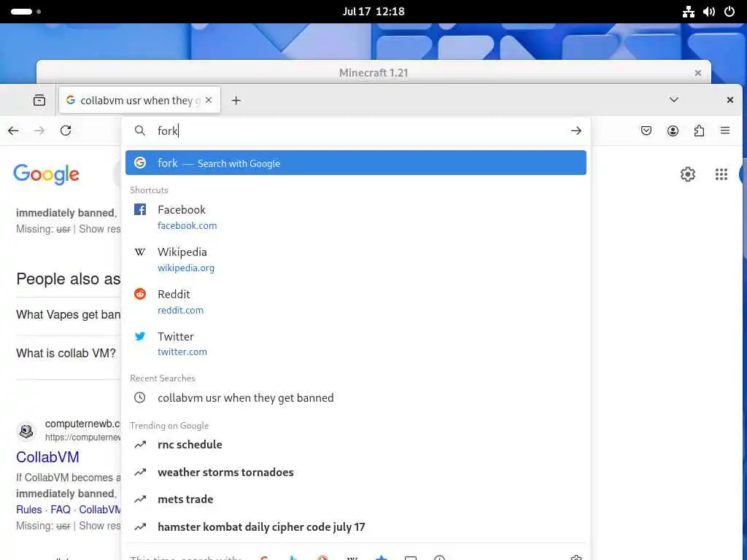Click the trending arrow icon beside 'rnc schedule'
Screen dimensions: 747x560
coord(140,444)
